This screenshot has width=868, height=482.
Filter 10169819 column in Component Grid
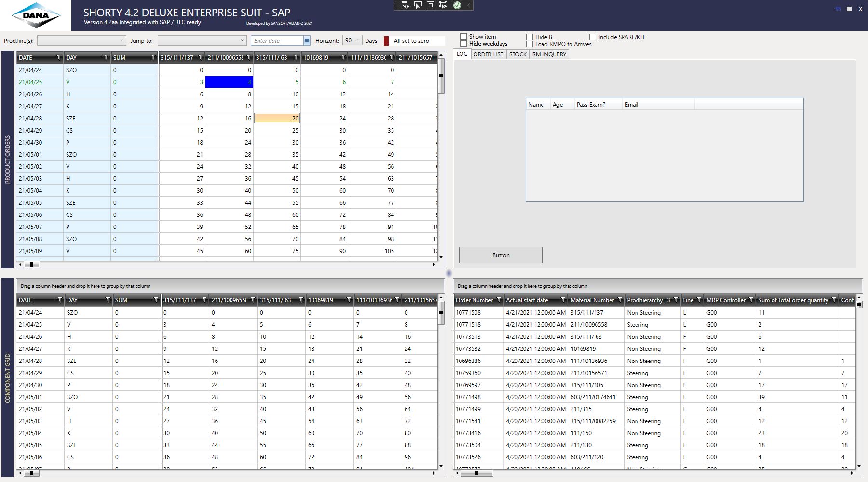(349, 300)
